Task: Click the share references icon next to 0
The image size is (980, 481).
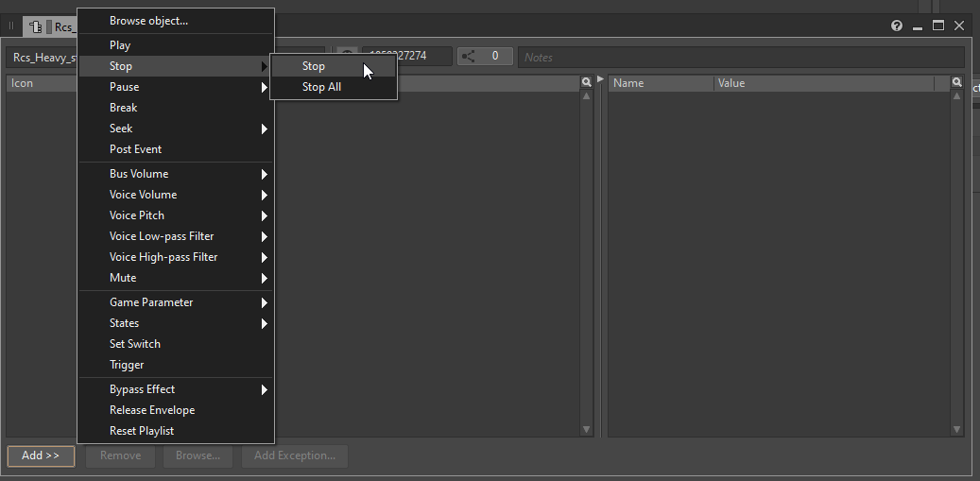Action: pos(469,57)
